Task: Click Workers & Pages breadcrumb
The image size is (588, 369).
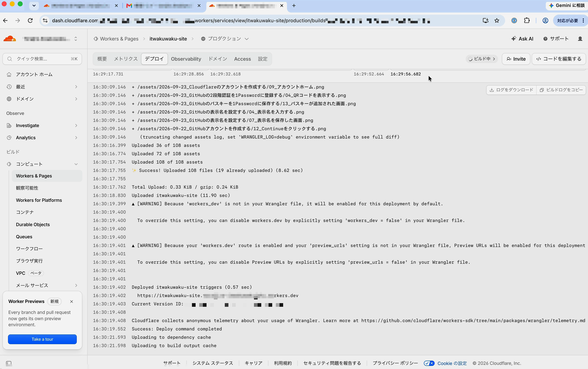Action: tap(116, 39)
